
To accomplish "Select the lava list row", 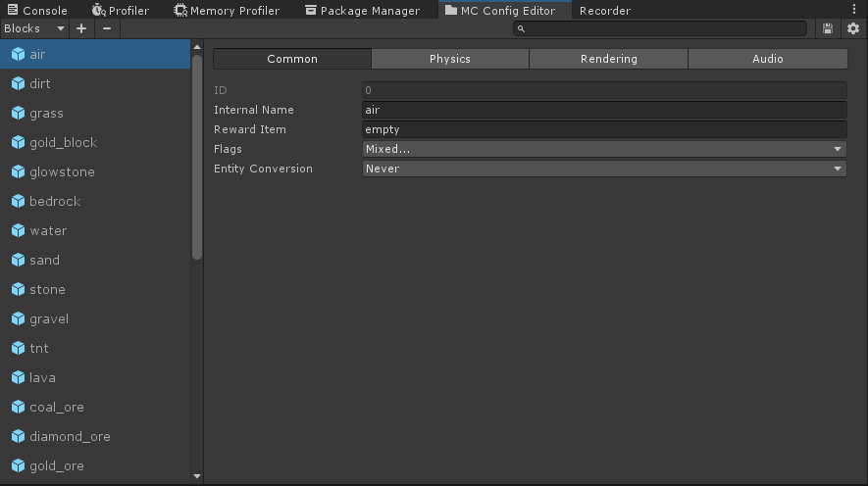I will [x=95, y=377].
